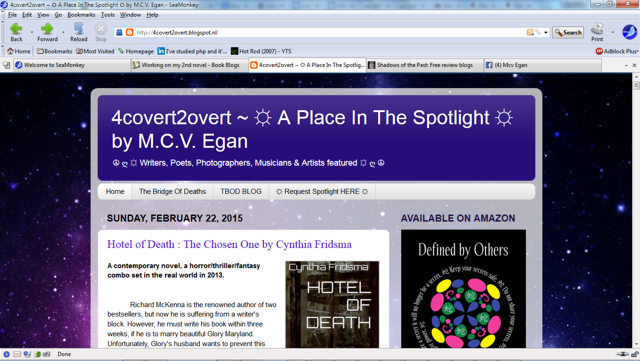This screenshot has height=361, width=640.
Task: Open the View menu
Action: 43,15
